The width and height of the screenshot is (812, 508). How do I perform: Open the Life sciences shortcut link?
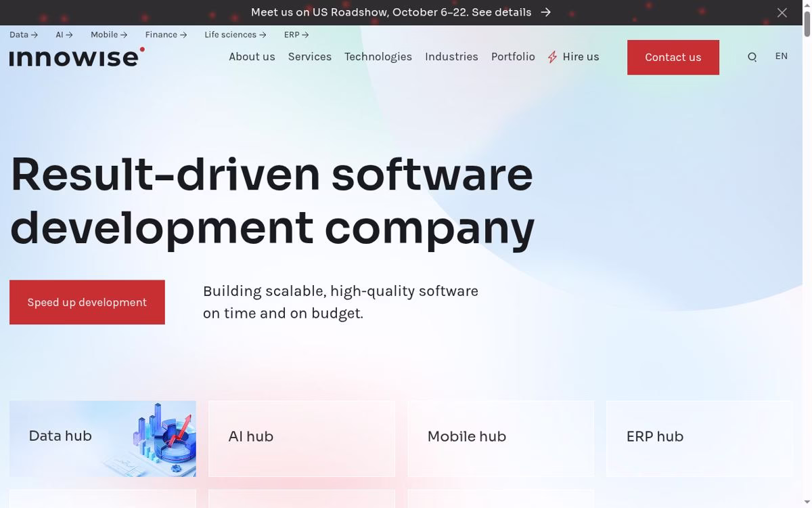click(235, 35)
